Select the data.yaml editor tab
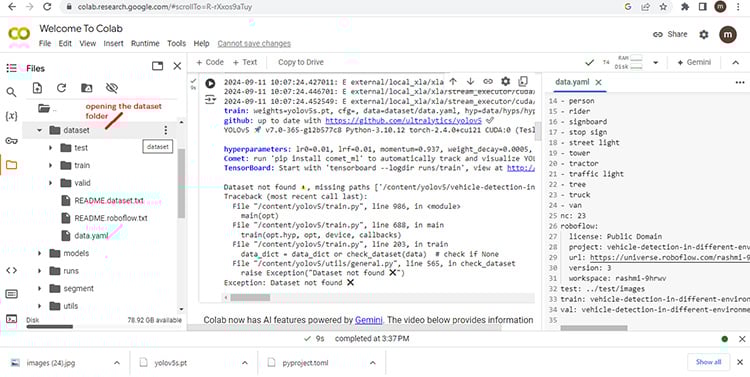The height and width of the screenshot is (377, 750). tap(572, 82)
